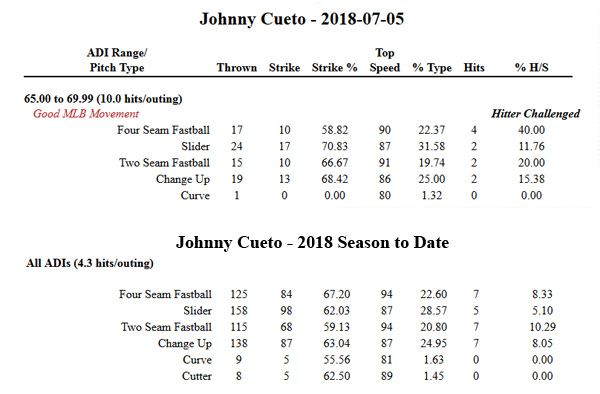
Task: Select the % H/S column header
Action: click(532, 68)
